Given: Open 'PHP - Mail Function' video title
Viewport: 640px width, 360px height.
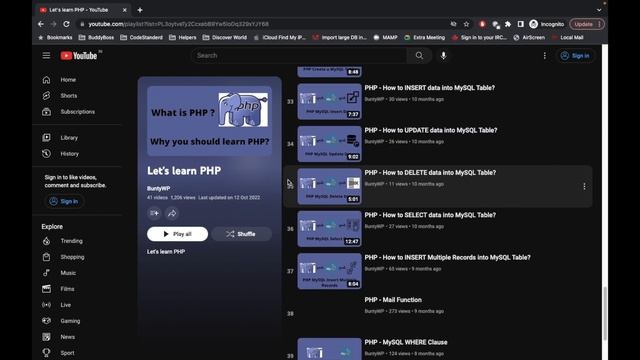Looking at the screenshot, I should pyautogui.click(x=393, y=300).
